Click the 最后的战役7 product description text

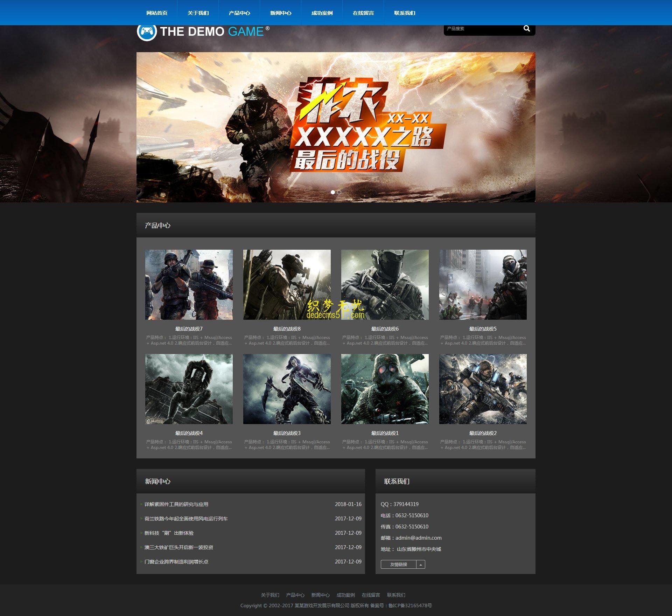(x=189, y=340)
